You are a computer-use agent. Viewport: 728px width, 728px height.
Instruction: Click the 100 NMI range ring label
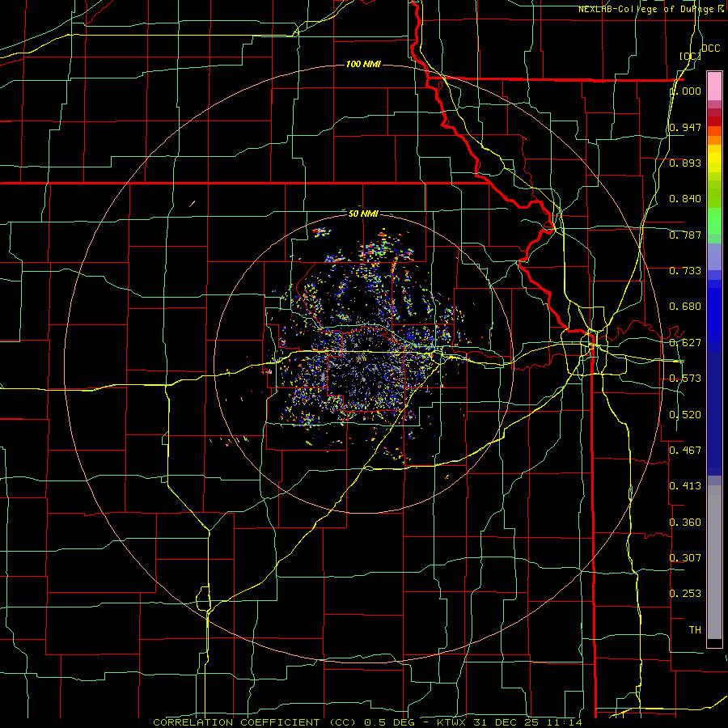coord(363,64)
